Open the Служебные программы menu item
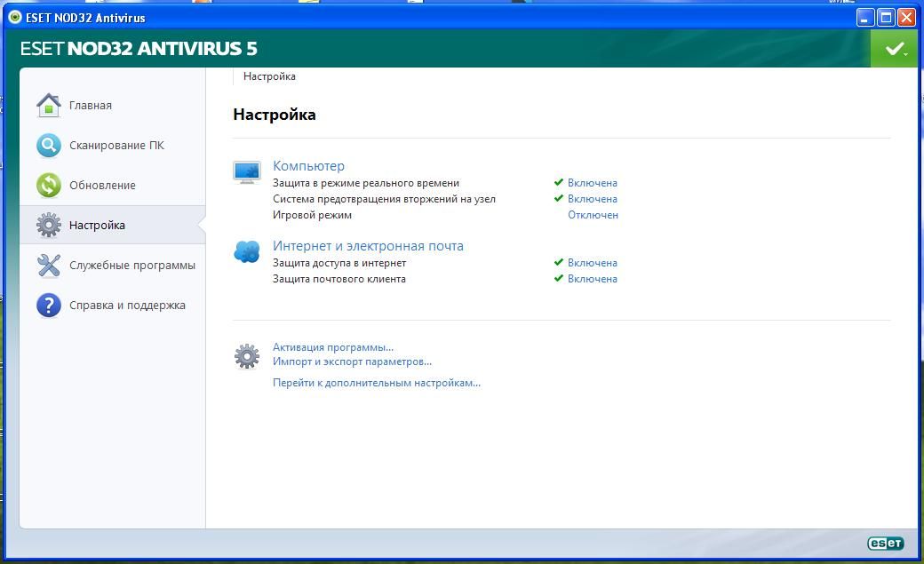The height and width of the screenshot is (564, 924). tap(131, 265)
